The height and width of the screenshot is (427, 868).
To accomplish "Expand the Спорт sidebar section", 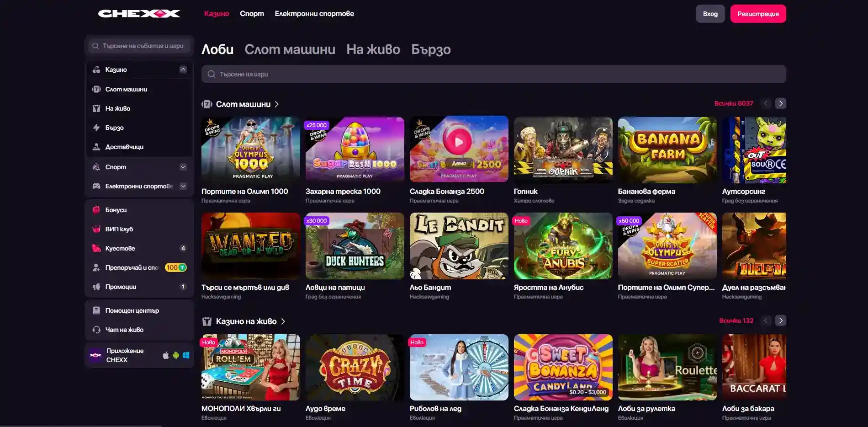I will pyautogui.click(x=183, y=167).
